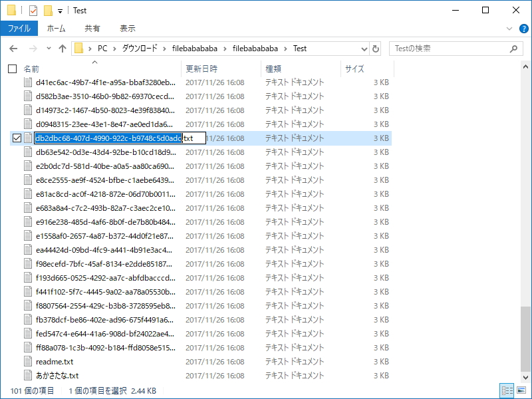Select file ff88a078-1c3b-4092-b184

tap(106, 348)
